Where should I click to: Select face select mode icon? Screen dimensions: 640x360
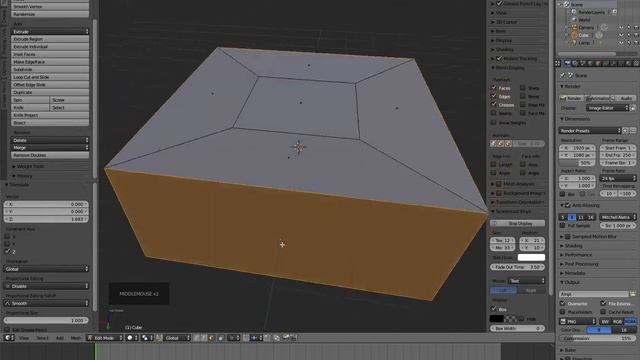(211, 338)
